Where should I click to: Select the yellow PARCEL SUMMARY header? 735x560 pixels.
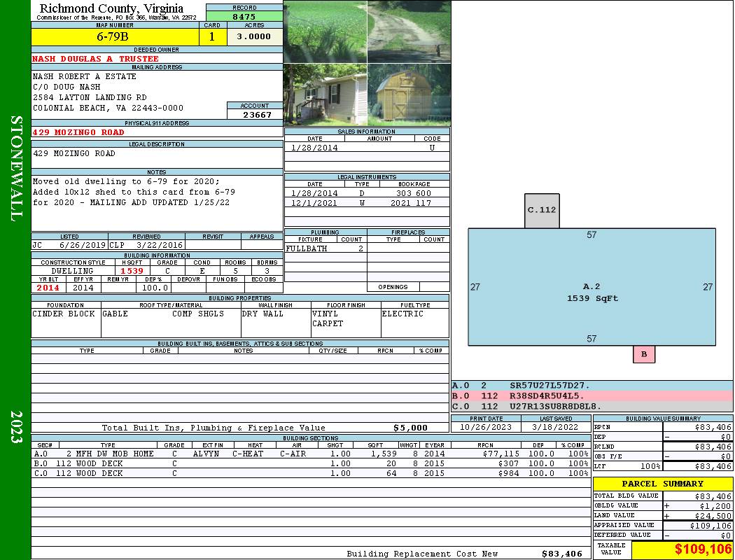662,484
